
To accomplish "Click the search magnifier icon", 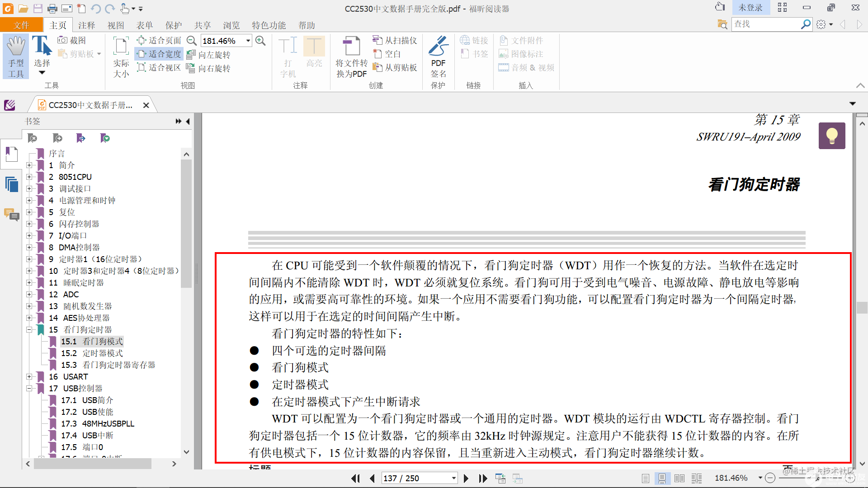I will point(806,24).
